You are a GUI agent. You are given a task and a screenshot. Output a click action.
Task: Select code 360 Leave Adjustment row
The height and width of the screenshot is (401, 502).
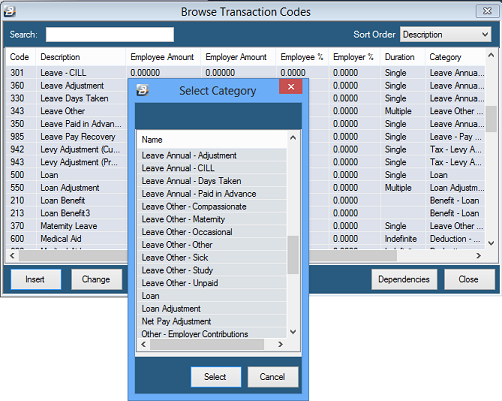pyautogui.click(x=67, y=86)
